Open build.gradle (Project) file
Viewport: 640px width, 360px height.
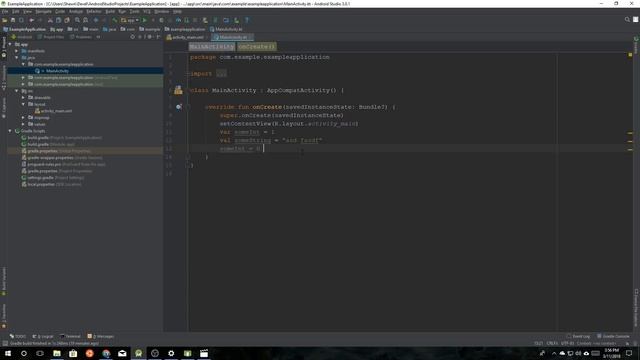(x=61, y=138)
